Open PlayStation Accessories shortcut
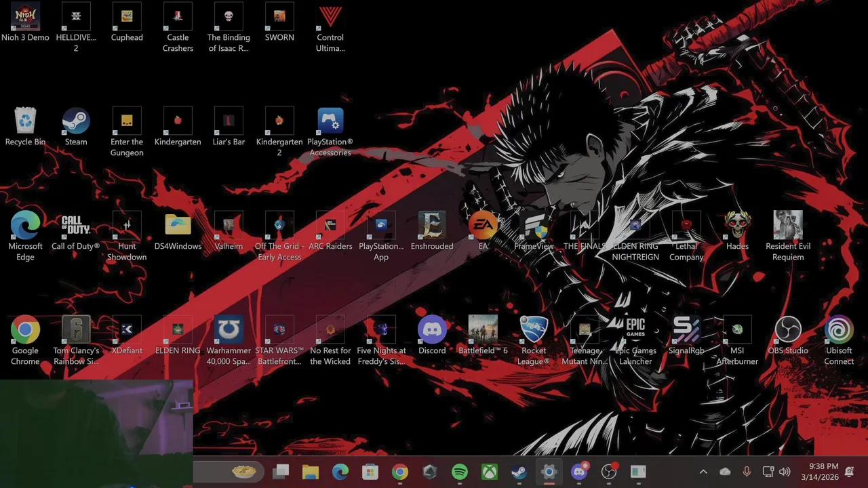Viewport: 868px width, 488px height. pyautogui.click(x=330, y=132)
